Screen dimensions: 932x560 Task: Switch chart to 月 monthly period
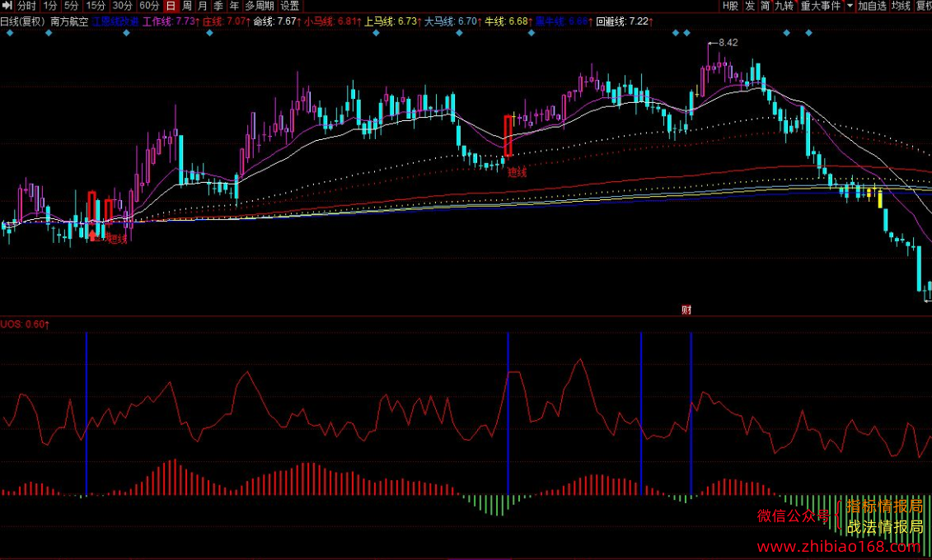click(203, 5)
